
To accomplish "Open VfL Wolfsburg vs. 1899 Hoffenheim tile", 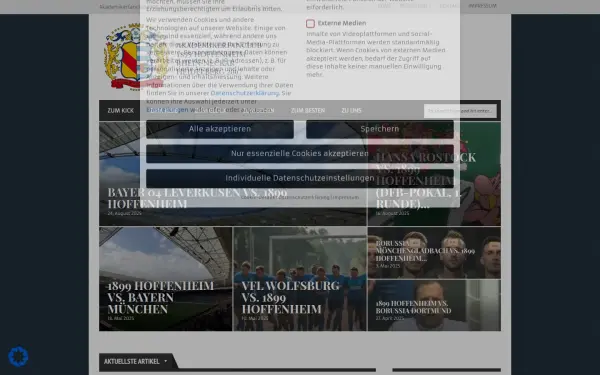I will pyautogui.click(x=300, y=279).
